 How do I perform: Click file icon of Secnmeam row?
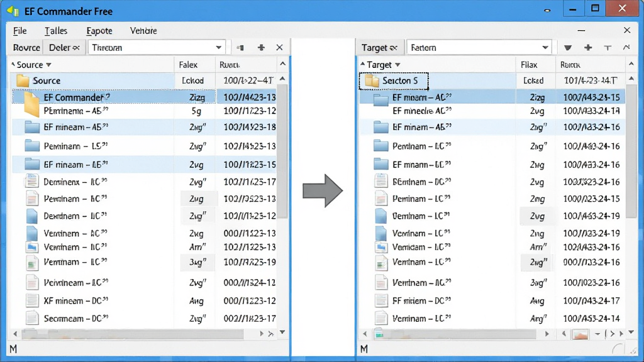[x=32, y=319]
